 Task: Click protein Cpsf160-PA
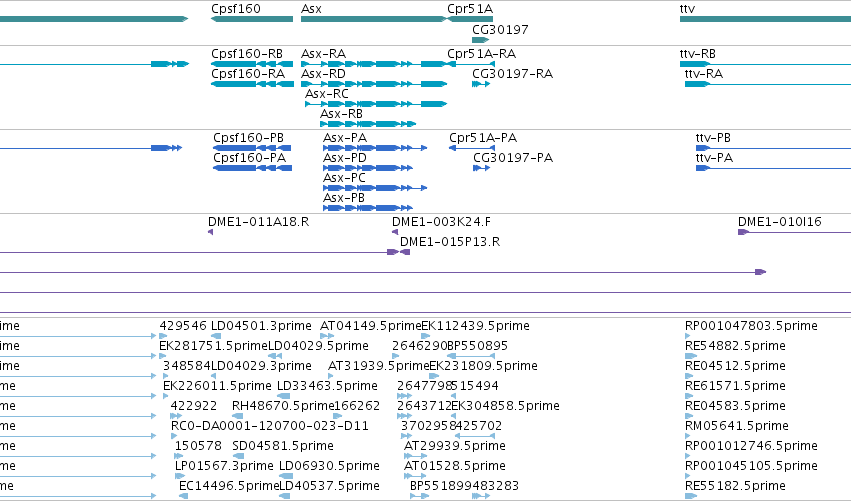click(250, 158)
